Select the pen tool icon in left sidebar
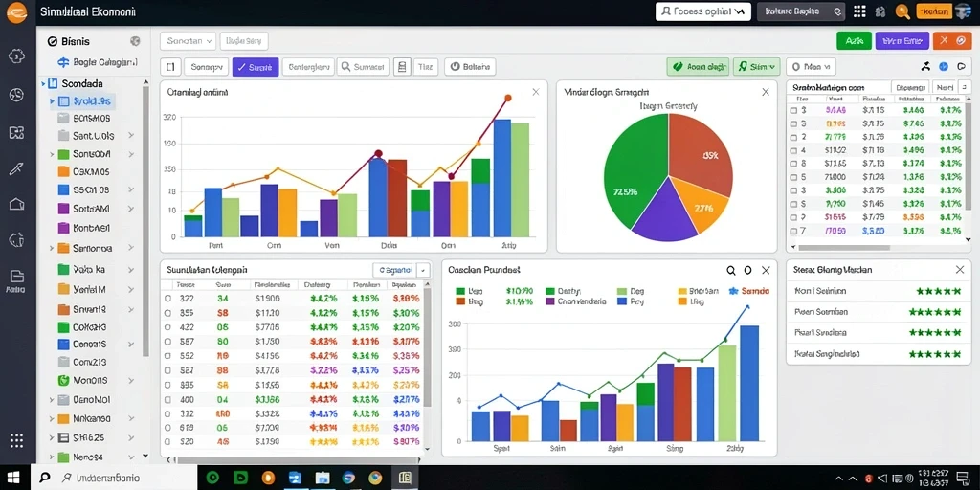The height and width of the screenshot is (490, 980). point(17,167)
